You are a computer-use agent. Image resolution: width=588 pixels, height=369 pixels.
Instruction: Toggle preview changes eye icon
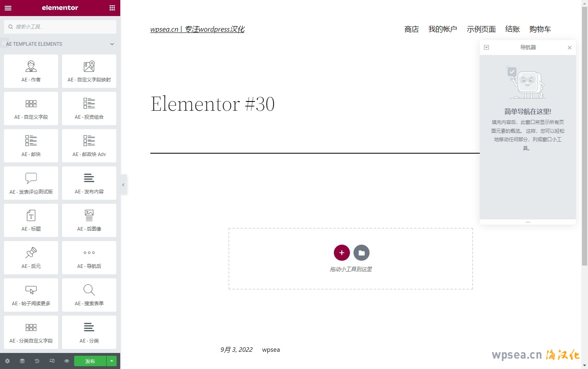[x=67, y=361]
